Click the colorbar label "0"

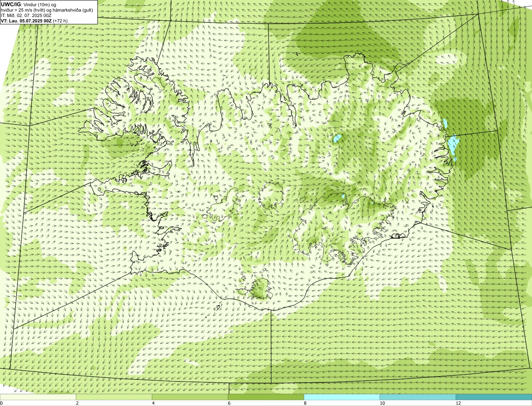pyautogui.click(x=1, y=403)
